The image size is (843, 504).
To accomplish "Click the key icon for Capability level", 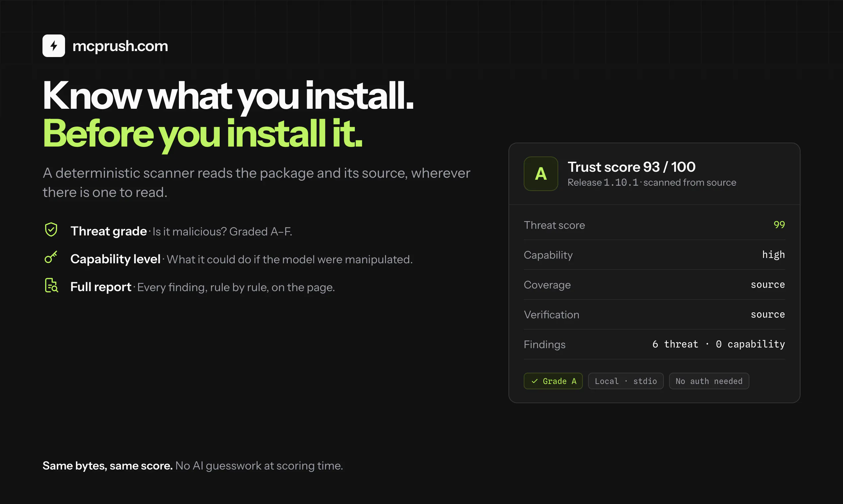I will click(x=51, y=257).
